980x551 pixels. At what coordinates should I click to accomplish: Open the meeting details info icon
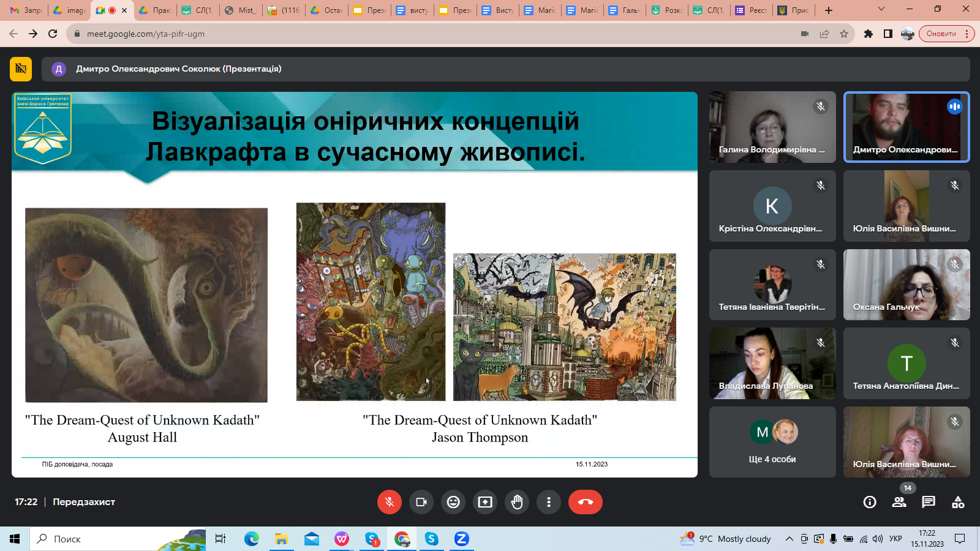(869, 502)
